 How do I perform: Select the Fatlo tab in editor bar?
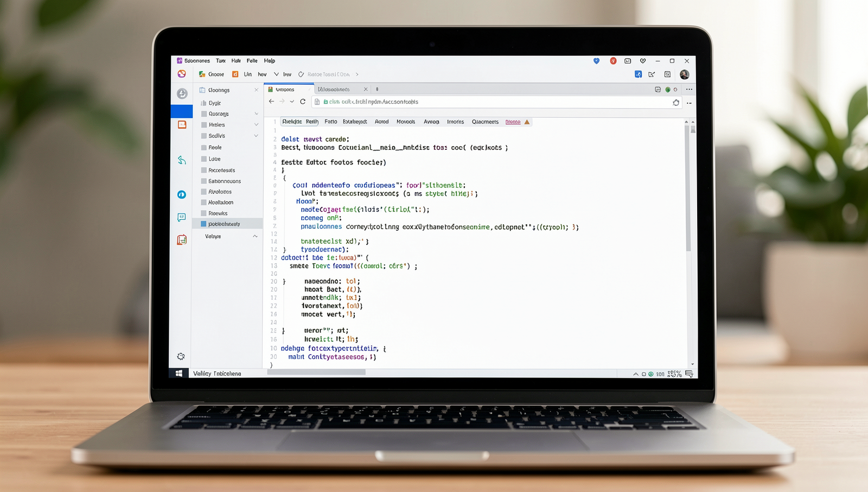pos(331,122)
